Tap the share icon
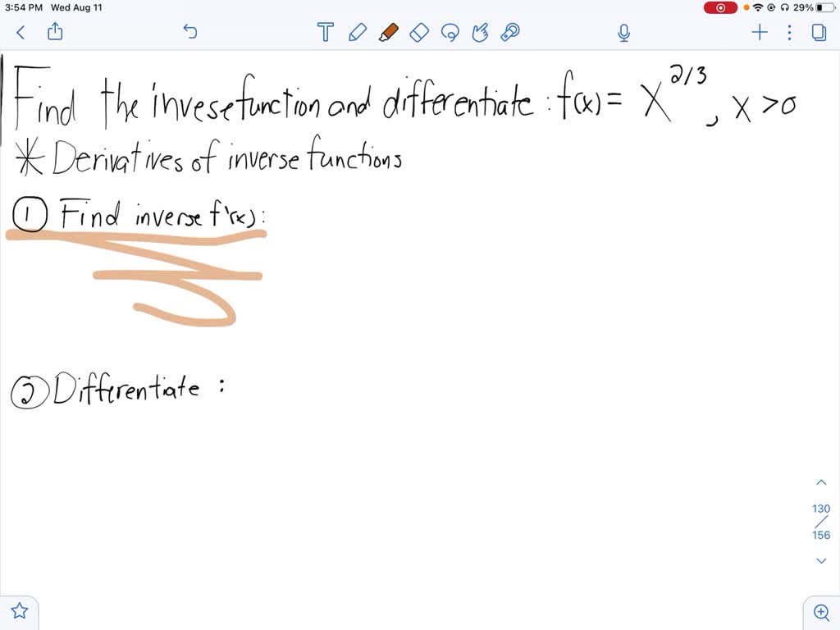This screenshot has height=630, width=840. pyautogui.click(x=54, y=32)
